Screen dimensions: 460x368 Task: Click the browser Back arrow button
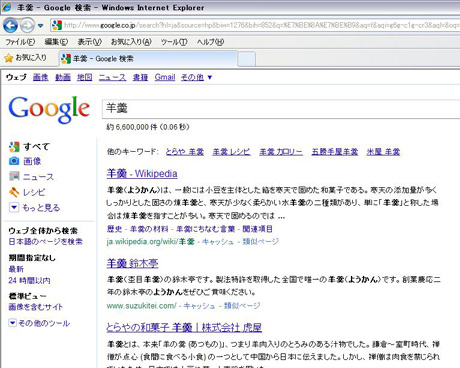click(x=10, y=25)
